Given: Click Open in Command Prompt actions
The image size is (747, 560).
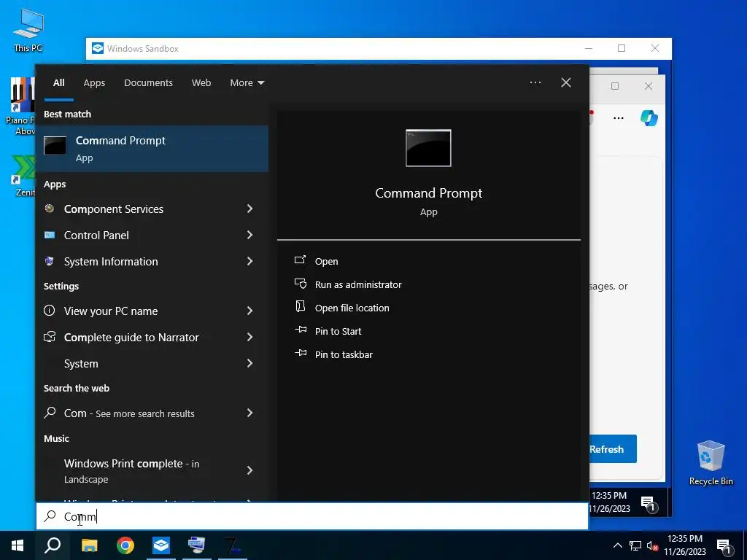Looking at the screenshot, I should (x=326, y=261).
